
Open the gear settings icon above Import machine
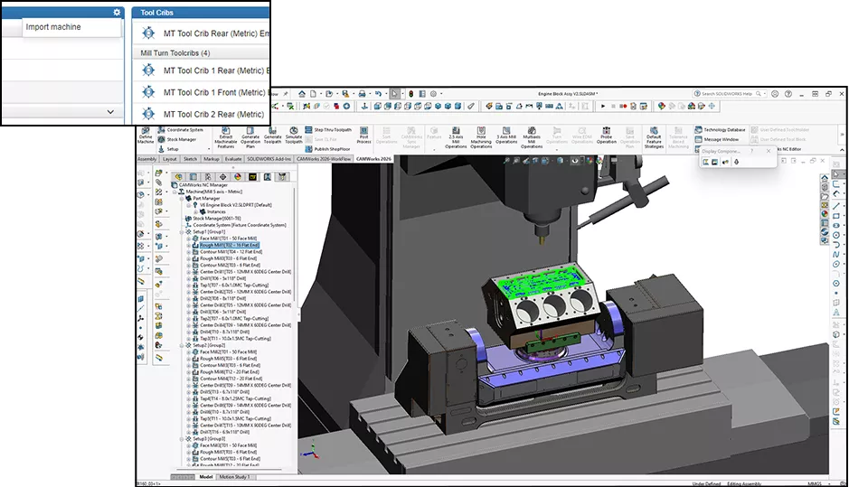117,12
